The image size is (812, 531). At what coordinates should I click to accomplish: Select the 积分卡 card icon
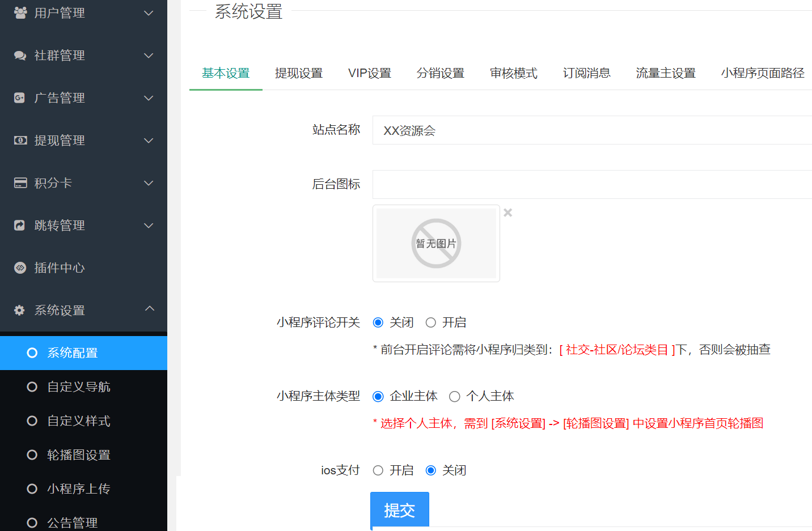[21, 182]
